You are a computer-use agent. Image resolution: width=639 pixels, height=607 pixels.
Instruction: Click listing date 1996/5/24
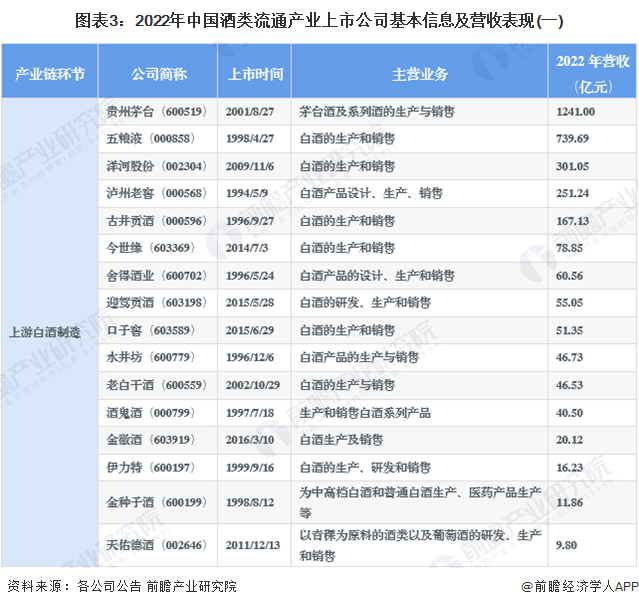pos(250,276)
